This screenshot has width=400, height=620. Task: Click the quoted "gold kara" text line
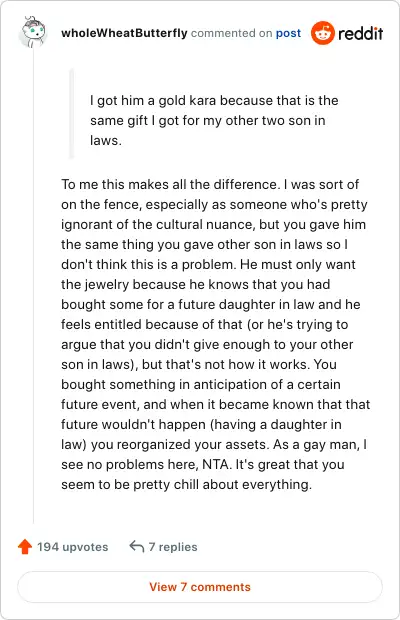pyautogui.click(x=214, y=100)
